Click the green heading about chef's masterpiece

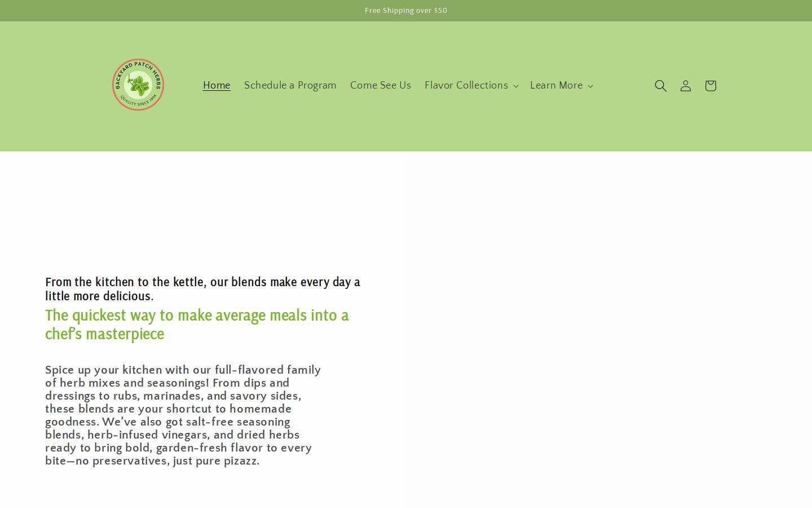point(197,324)
